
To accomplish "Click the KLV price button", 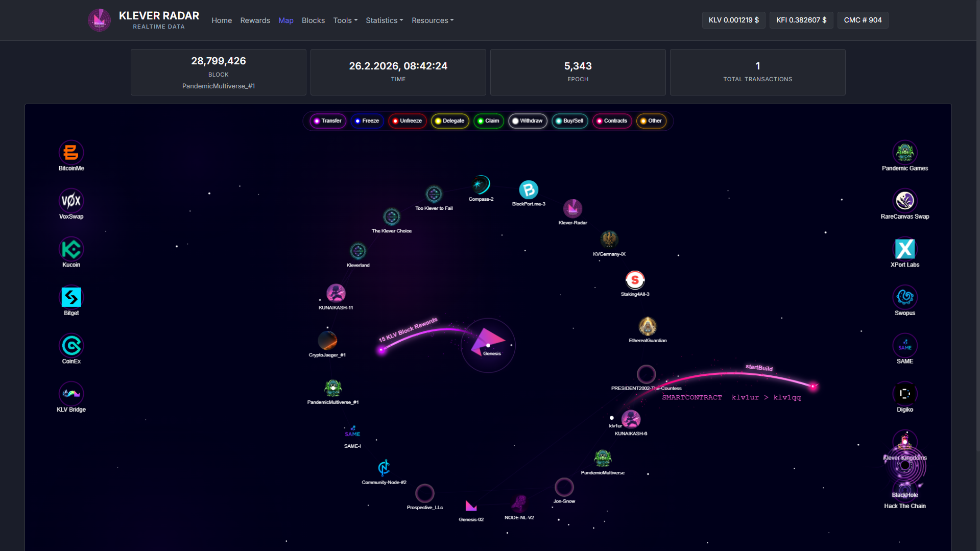I will click(x=733, y=20).
